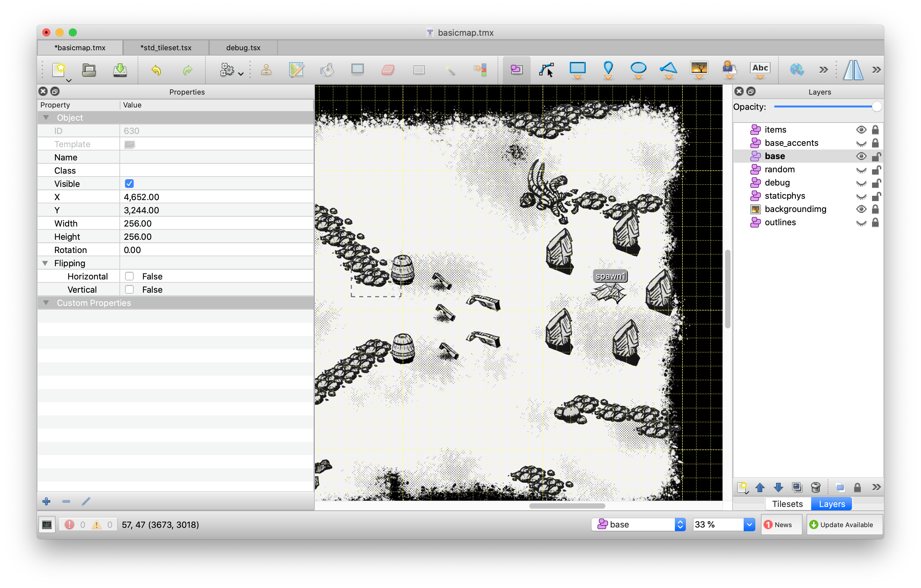Open the New document dropdown arrow
Image resolution: width=921 pixels, height=588 pixels.
click(69, 81)
